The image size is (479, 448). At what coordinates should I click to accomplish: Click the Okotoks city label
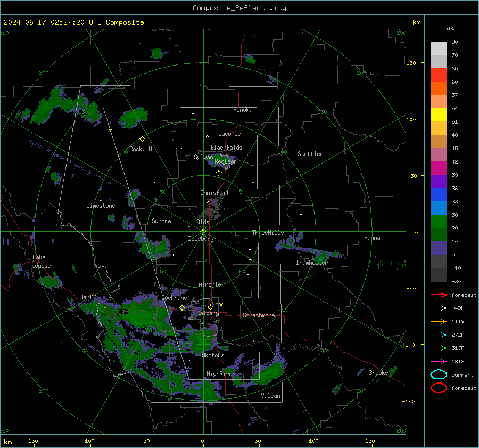(x=213, y=355)
